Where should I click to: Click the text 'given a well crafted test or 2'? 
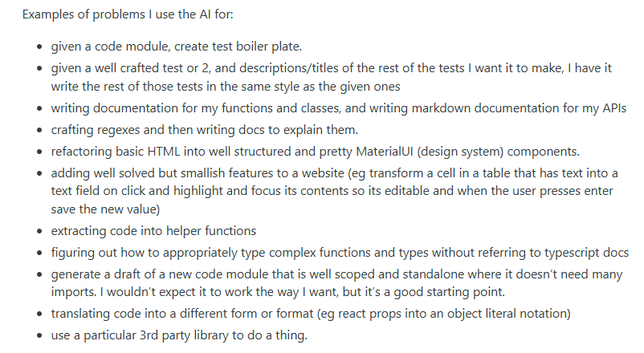click(x=133, y=68)
